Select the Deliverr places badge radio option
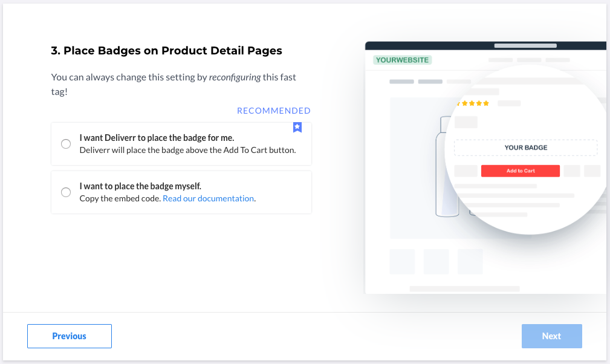The height and width of the screenshot is (364, 610). point(66,144)
